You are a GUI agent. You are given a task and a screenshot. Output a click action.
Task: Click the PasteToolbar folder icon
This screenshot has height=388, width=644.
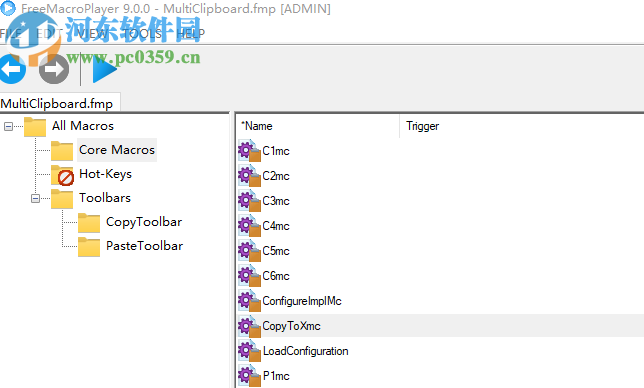(89, 247)
